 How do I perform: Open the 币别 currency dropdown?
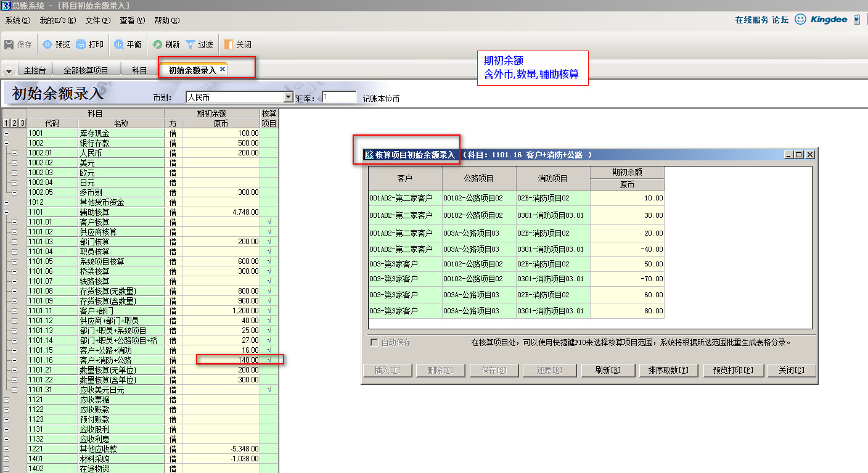point(288,97)
